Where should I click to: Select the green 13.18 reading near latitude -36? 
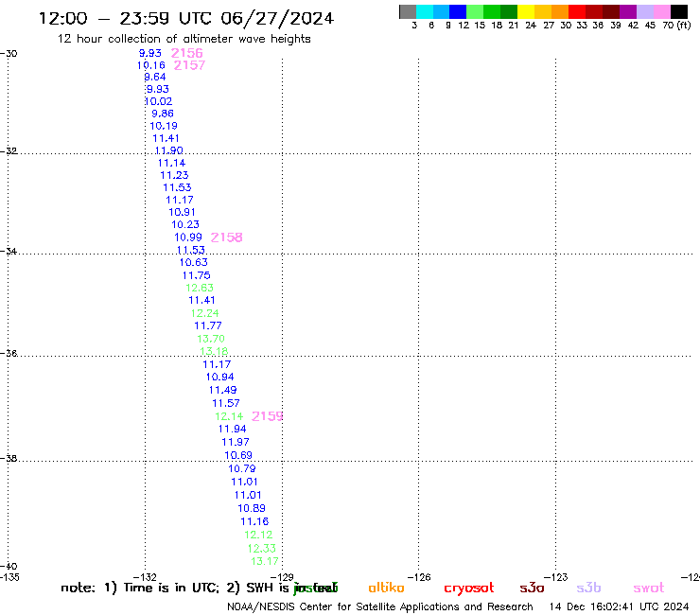[214, 351]
